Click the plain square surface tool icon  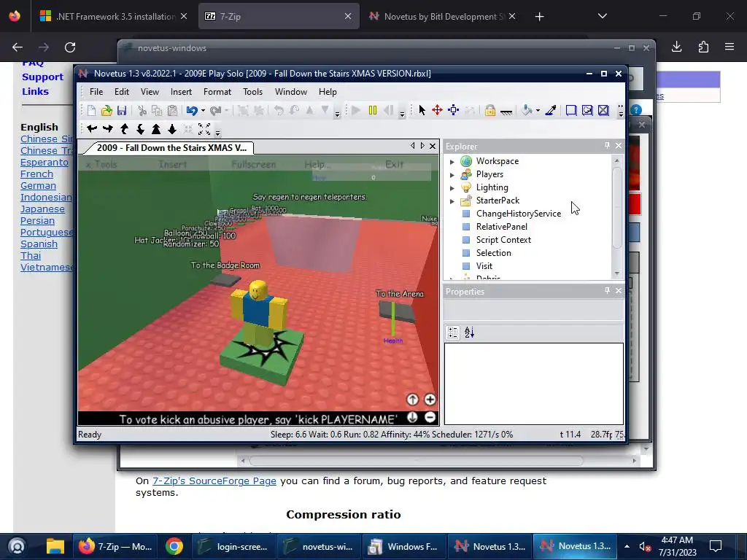point(570,111)
